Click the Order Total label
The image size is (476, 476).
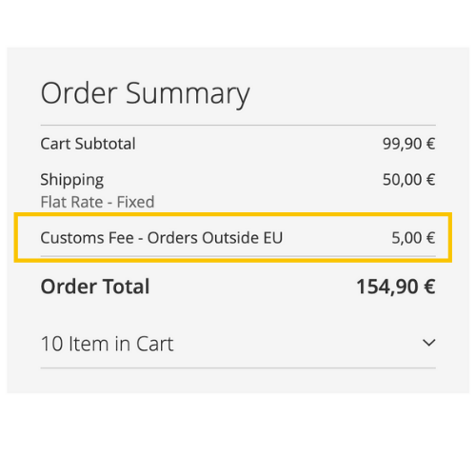pos(95,287)
